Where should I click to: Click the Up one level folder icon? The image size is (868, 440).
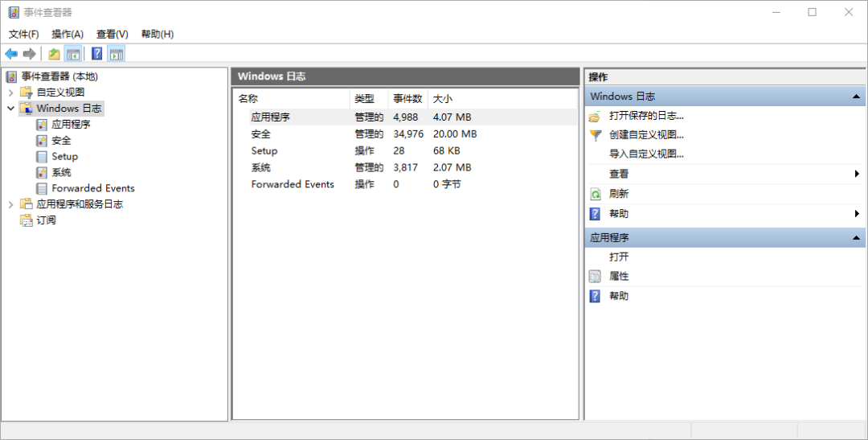coord(54,54)
